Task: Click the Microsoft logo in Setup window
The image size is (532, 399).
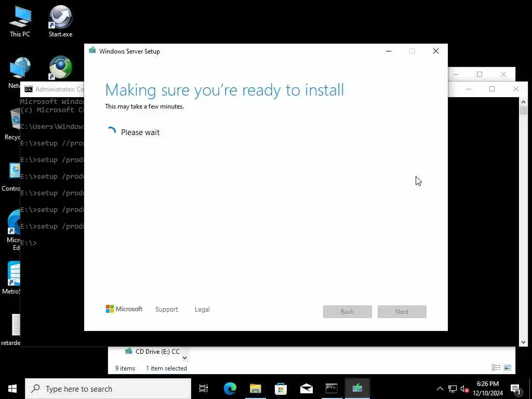Action: [x=124, y=309]
